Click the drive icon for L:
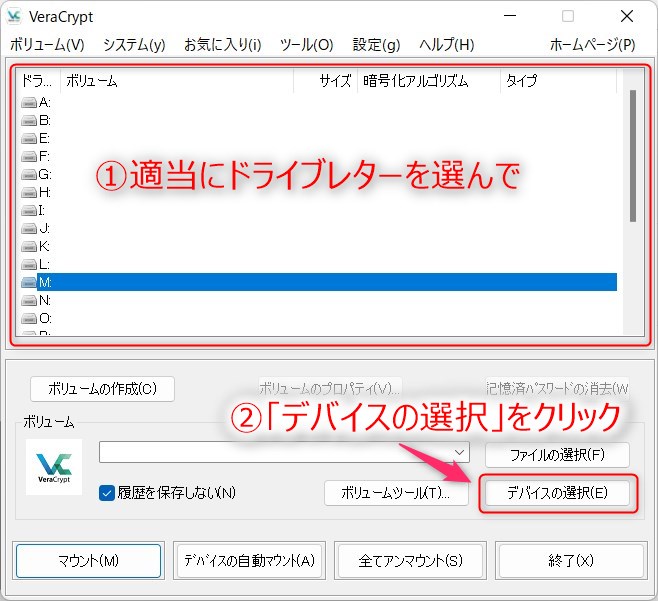Image resolution: width=658 pixels, height=601 pixels. (x=29, y=264)
